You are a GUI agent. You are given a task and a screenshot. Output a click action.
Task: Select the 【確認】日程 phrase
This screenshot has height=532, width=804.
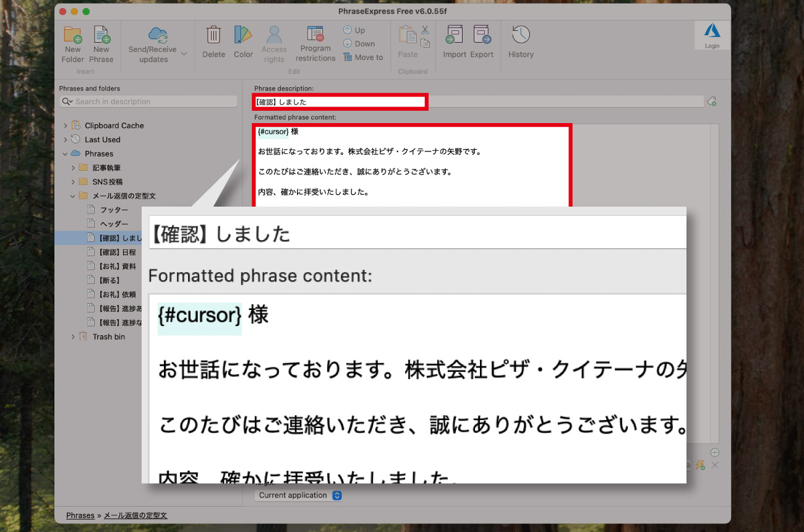[x=117, y=252]
